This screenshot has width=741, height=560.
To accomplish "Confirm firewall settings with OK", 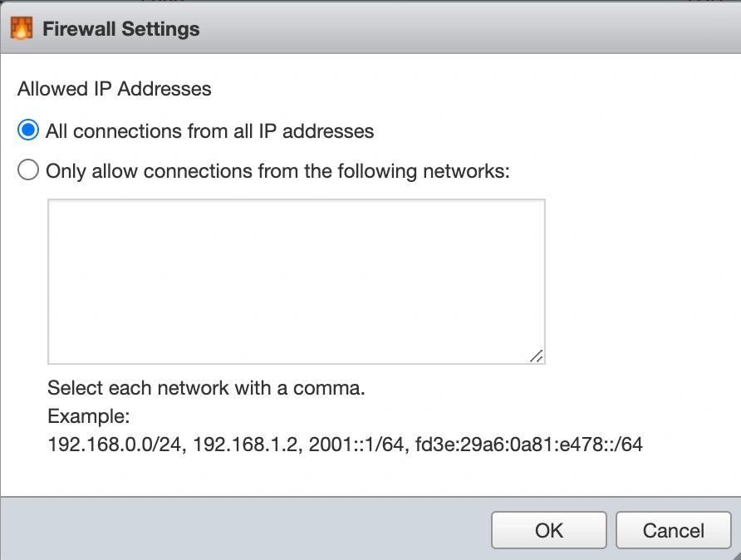I will tap(548, 530).
